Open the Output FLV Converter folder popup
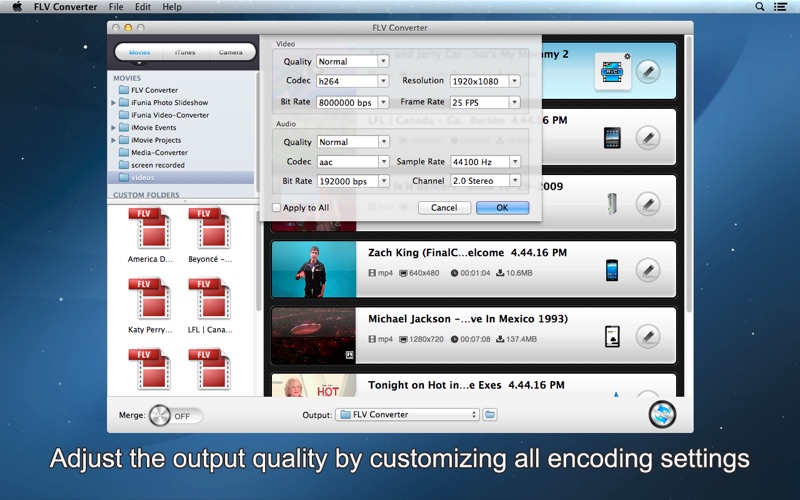Image resolution: width=800 pixels, height=500 pixels. [407, 415]
